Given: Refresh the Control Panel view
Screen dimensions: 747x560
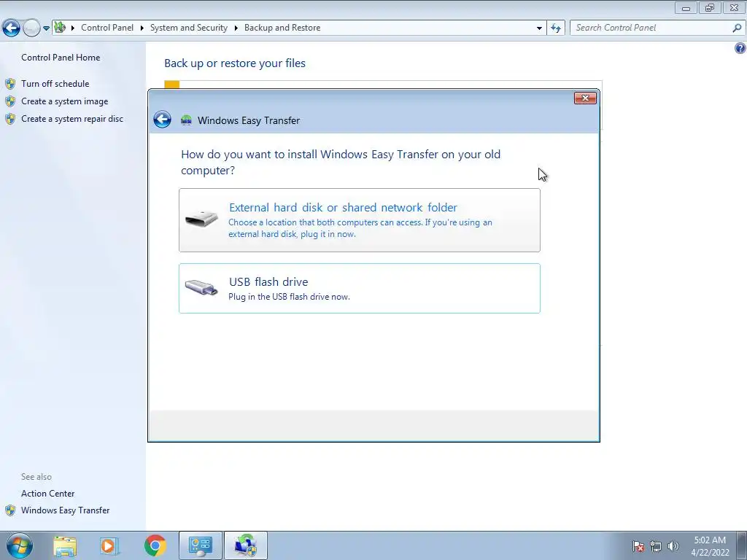Looking at the screenshot, I should click(x=555, y=28).
